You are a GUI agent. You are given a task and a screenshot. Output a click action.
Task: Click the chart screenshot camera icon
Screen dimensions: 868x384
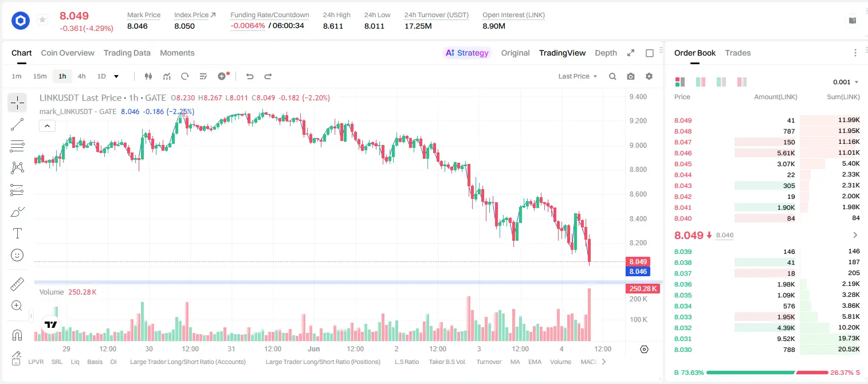(631, 76)
